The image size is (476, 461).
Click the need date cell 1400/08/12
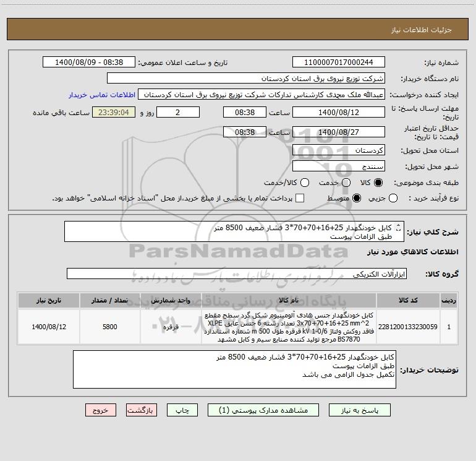pos(49,327)
